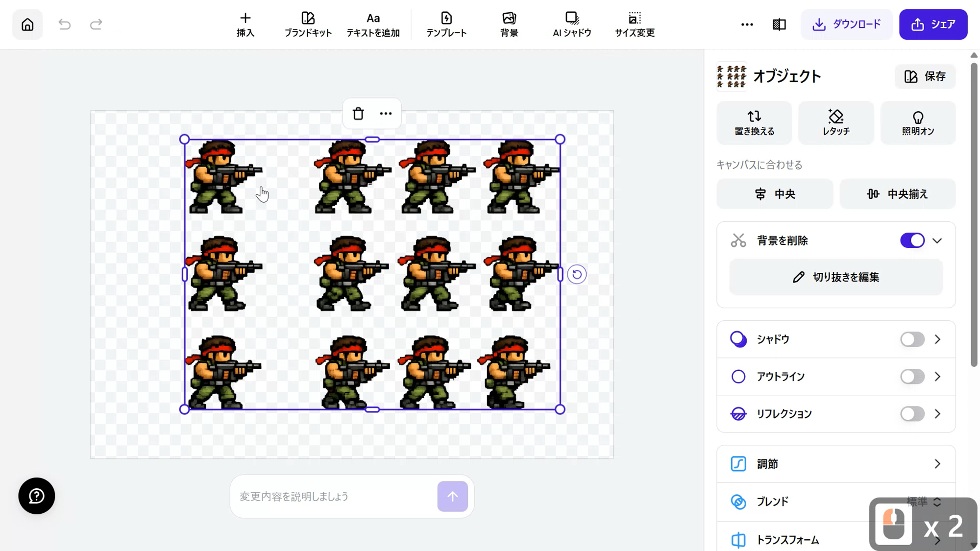Click the rotate handle beside selection
This screenshot has width=980, height=551.
577,274
